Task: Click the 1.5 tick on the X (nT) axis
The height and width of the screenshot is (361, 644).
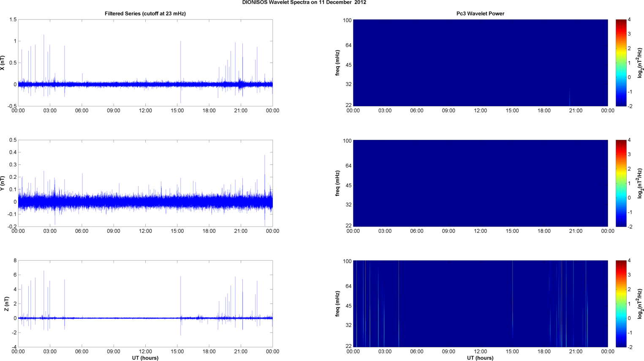Action: pyautogui.click(x=13, y=20)
